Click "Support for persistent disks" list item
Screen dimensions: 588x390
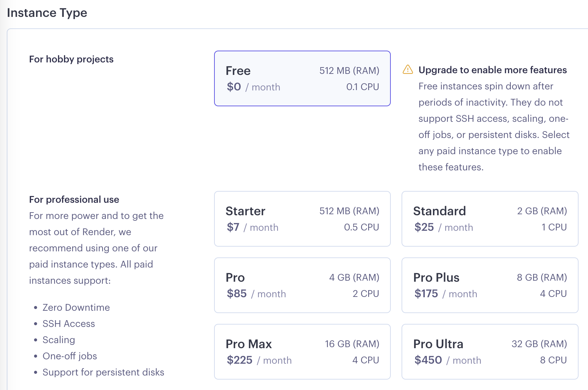[x=103, y=372]
